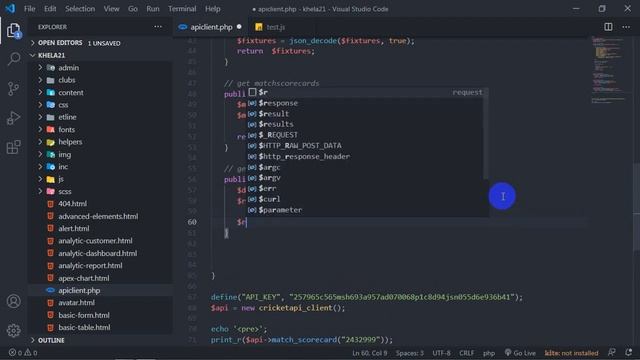The height and width of the screenshot is (360, 640).
Task: Open advanced-elements.html file
Action: [x=100, y=216]
